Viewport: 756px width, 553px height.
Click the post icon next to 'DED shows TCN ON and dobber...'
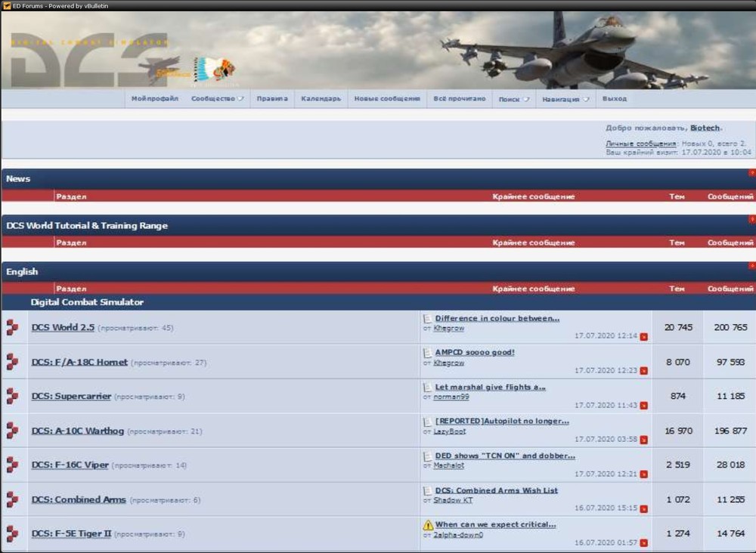[x=428, y=456]
